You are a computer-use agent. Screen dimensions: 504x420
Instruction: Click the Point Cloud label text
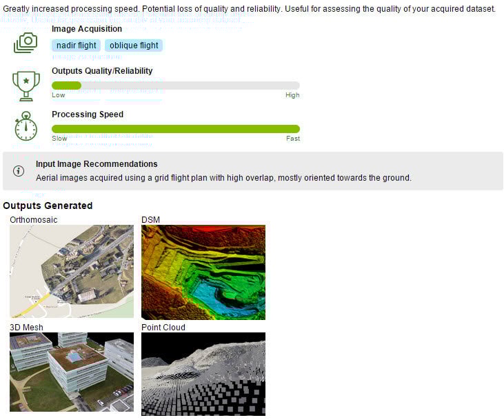click(x=163, y=327)
